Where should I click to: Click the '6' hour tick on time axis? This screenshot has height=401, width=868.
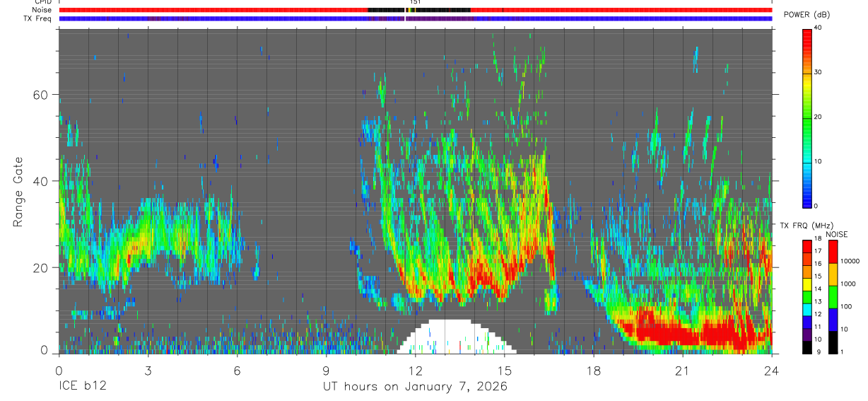pos(237,370)
